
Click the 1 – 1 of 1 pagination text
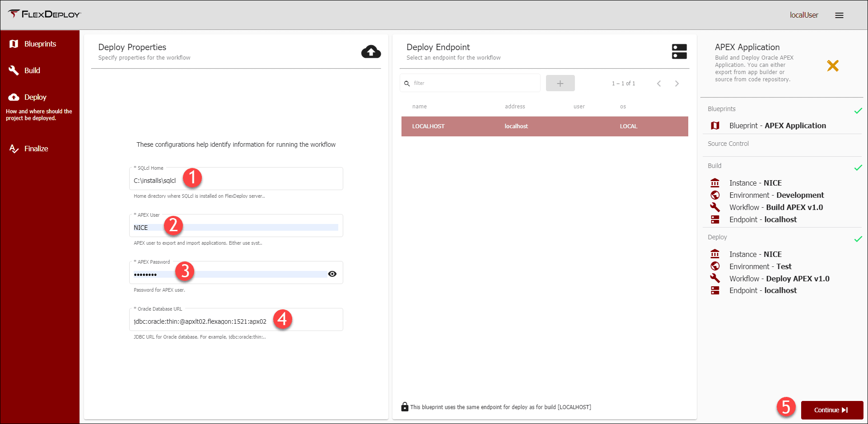pyautogui.click(x=623, y=84)
